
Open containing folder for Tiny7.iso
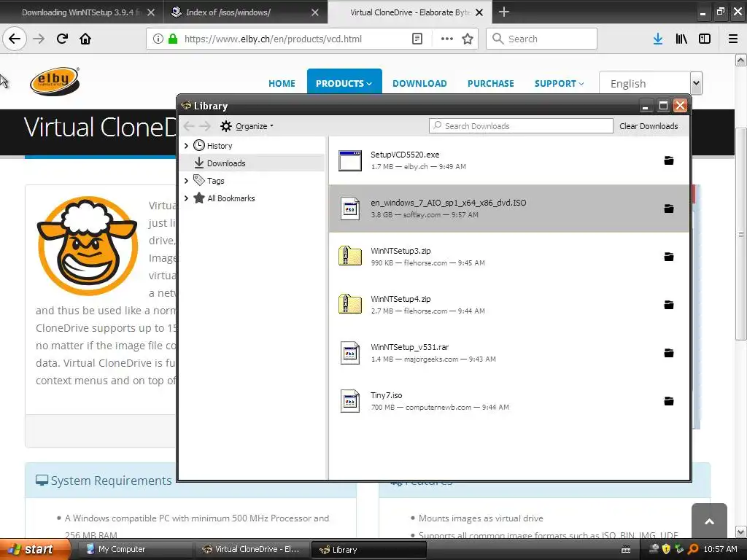(x=669, y=401)
